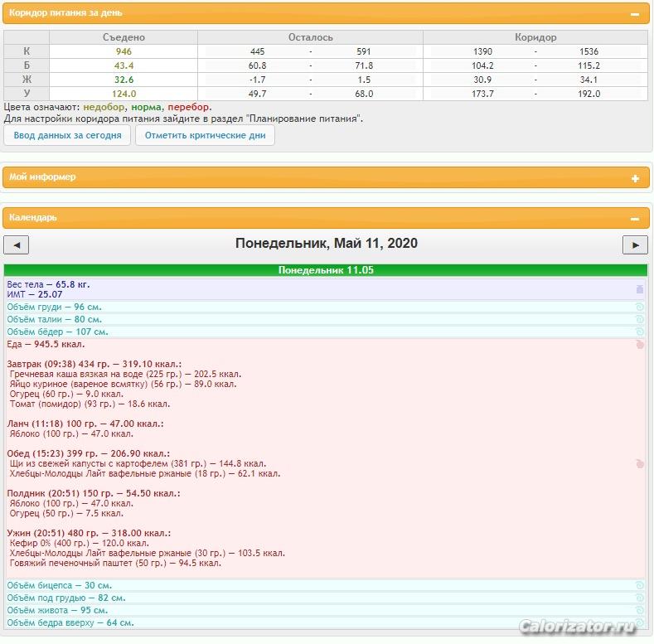Click the body weight scale icon
The height and width of the screenshot is (644, 654).
pos(639,289)
